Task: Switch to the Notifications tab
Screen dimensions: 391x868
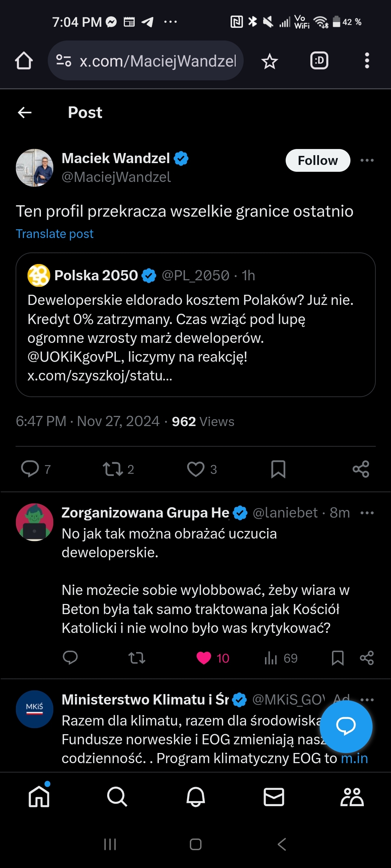Action: (x=195, y=797)
